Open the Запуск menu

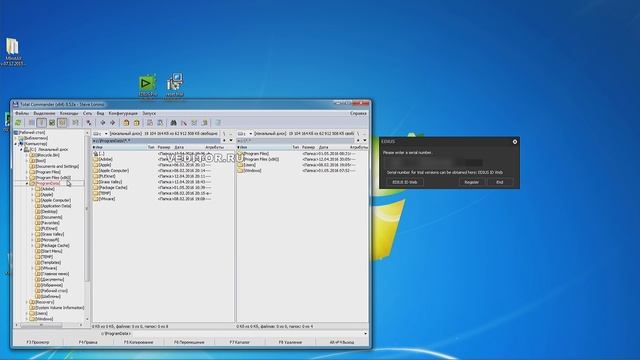tap(149, 113)
